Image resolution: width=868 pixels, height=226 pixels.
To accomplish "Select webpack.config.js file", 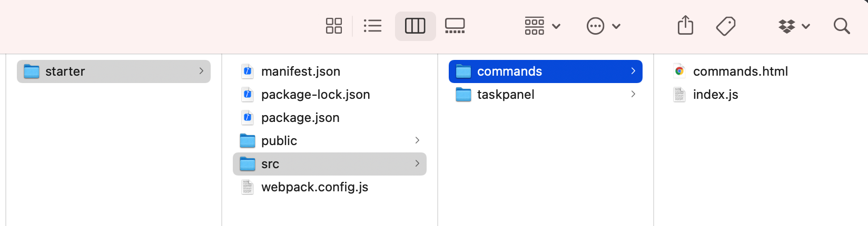I will point(314,187).
